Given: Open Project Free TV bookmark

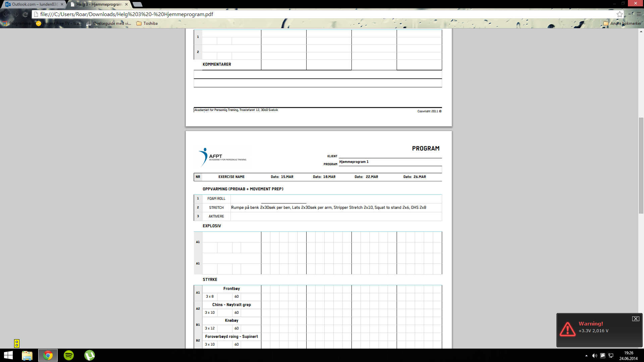Looking at the screenshot, I should [x=59, y=23].
